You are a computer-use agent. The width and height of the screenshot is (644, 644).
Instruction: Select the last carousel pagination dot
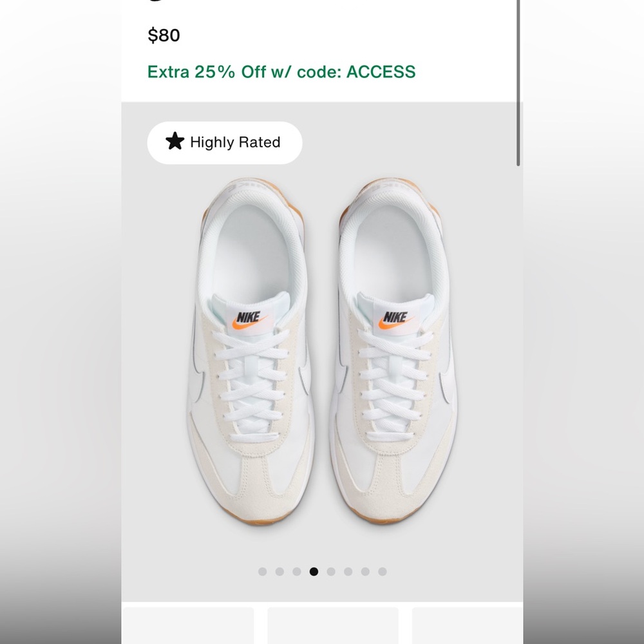pos(383,569)
